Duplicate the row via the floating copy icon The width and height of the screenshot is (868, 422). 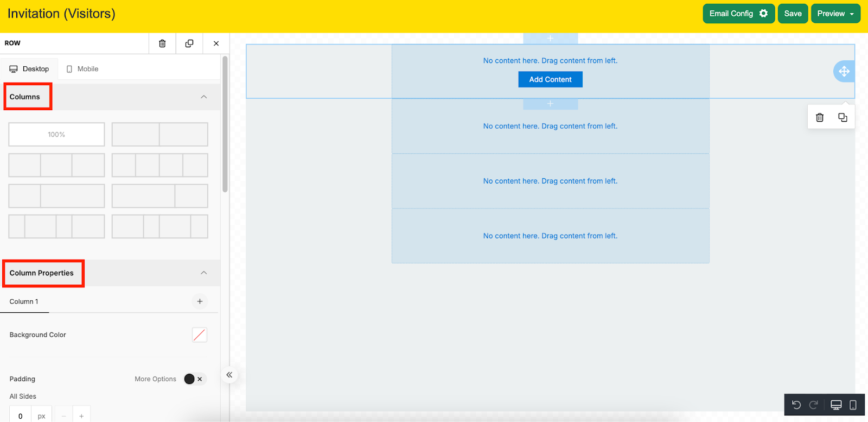pos(843,117)
